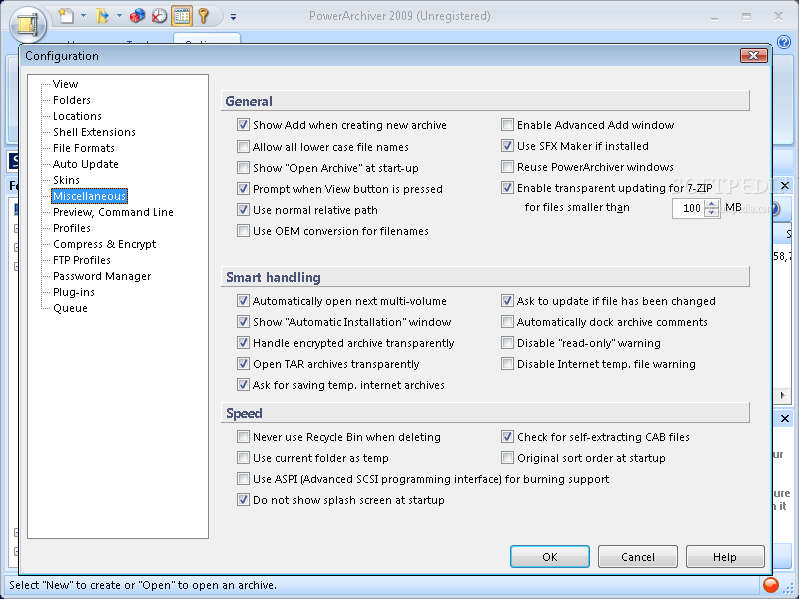
Task: Check Disable Internet temp. file warning
Action: (x=507, y=364)
